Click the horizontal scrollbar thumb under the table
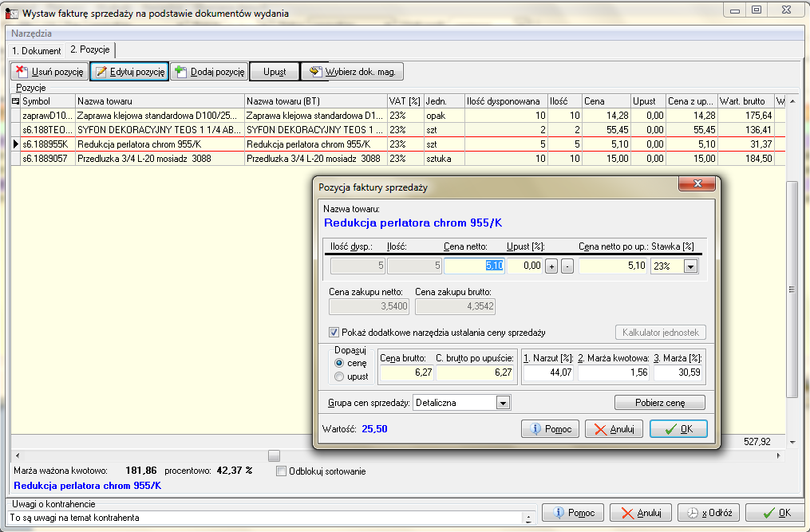The image size is (810, 532). (274, 455)
